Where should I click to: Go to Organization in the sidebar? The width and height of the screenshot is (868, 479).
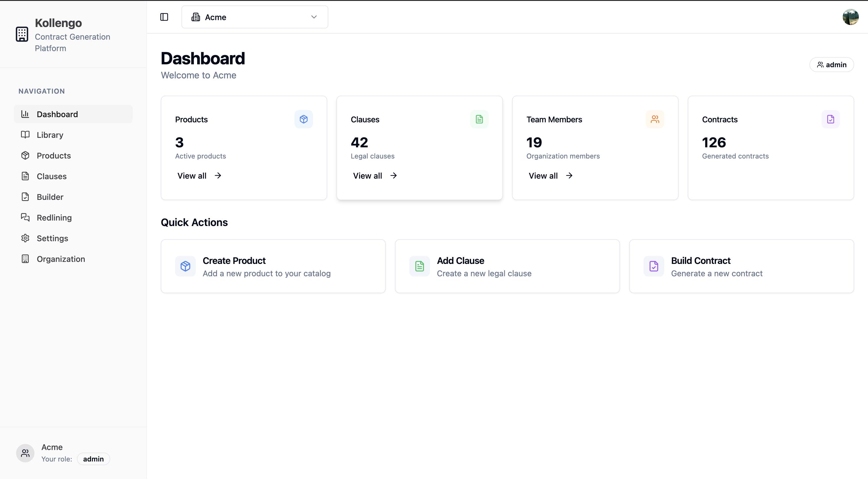(61, 259)
